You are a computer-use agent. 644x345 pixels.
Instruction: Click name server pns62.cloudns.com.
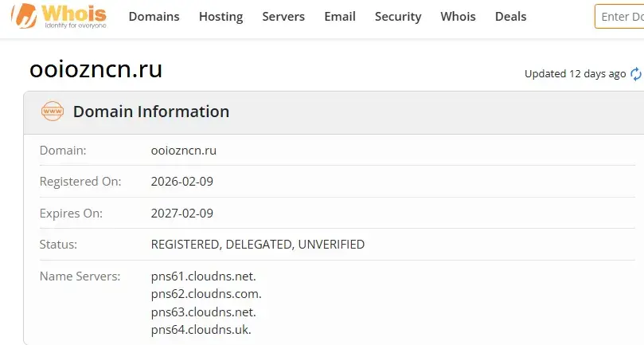click(x=206, y=294)
